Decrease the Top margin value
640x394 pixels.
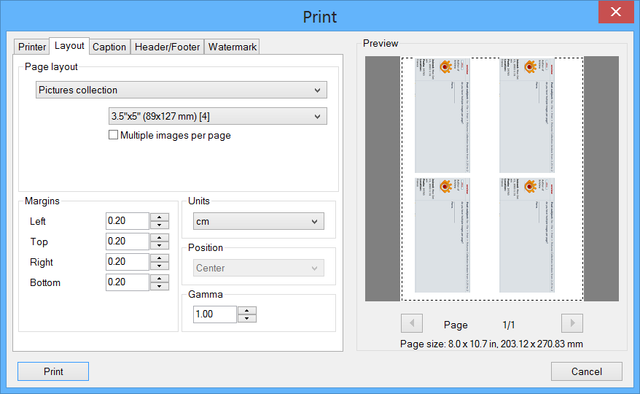coord(160,245)
